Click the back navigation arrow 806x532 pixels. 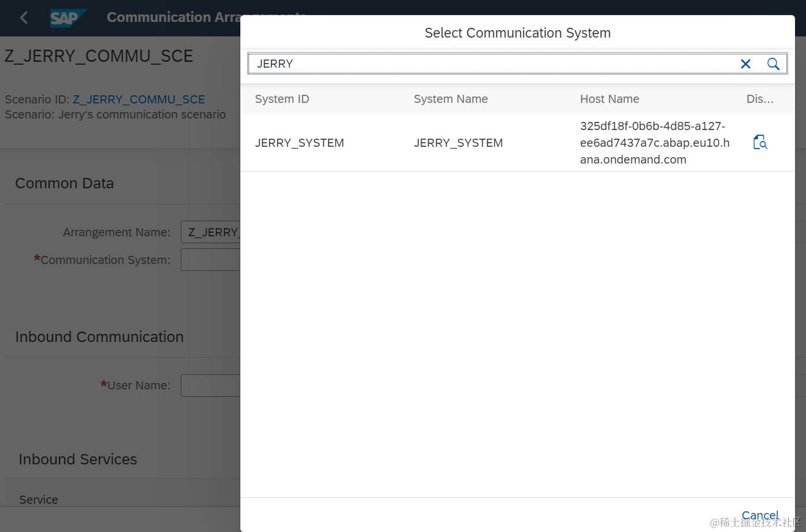[24, 18]
